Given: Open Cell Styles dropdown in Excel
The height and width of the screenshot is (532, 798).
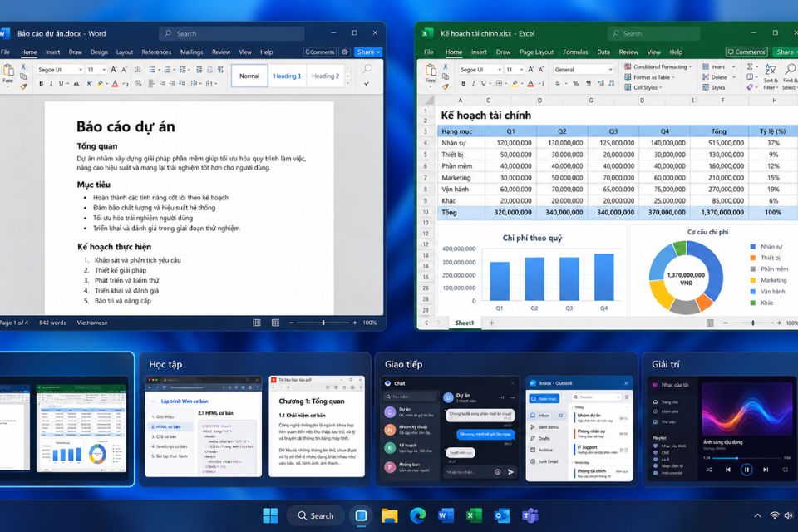Looking at the screenshot, I should click(643, 87).
